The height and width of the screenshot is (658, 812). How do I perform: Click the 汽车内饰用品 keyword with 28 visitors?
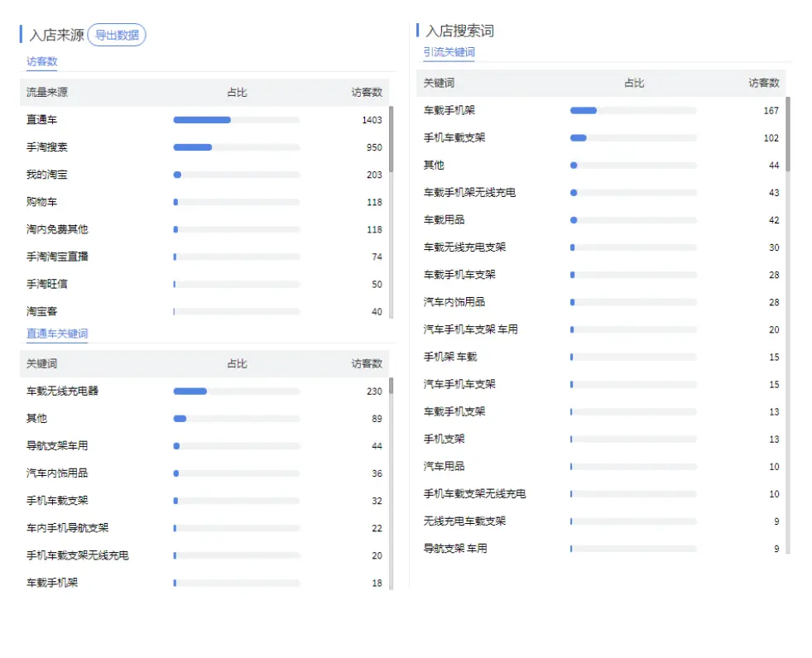click(454, 302)
